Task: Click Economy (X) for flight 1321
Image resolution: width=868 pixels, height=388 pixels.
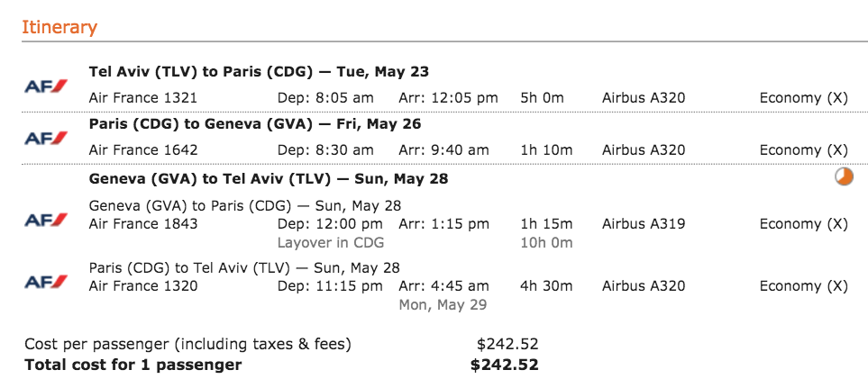Action: 803,98
